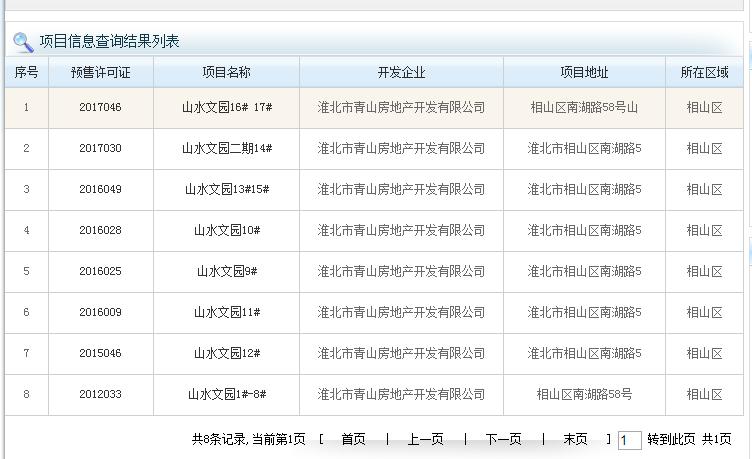The image size is (752, 459).
Task: Click the 序号 column header
Action: 26,72
